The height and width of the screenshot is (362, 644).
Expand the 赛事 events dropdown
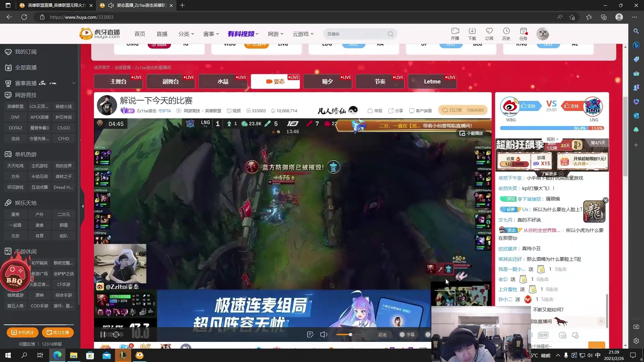211,34
